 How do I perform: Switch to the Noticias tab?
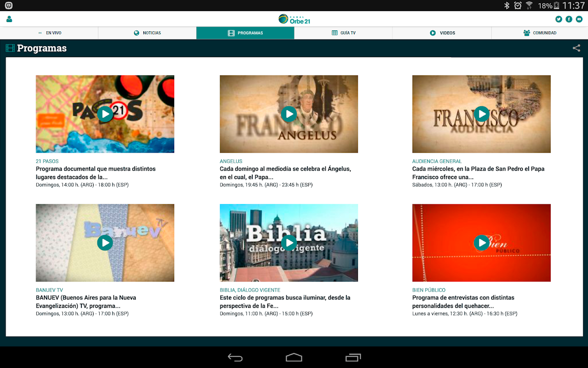click(147, 33)
